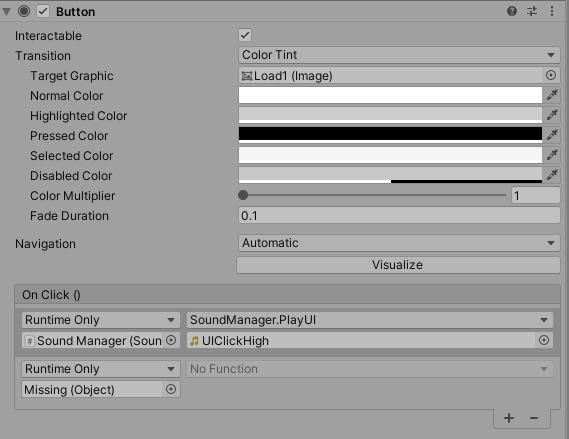This screenshot has height=439, width=569.
Task: Click the Button component script icon
Action: (24, 11)
